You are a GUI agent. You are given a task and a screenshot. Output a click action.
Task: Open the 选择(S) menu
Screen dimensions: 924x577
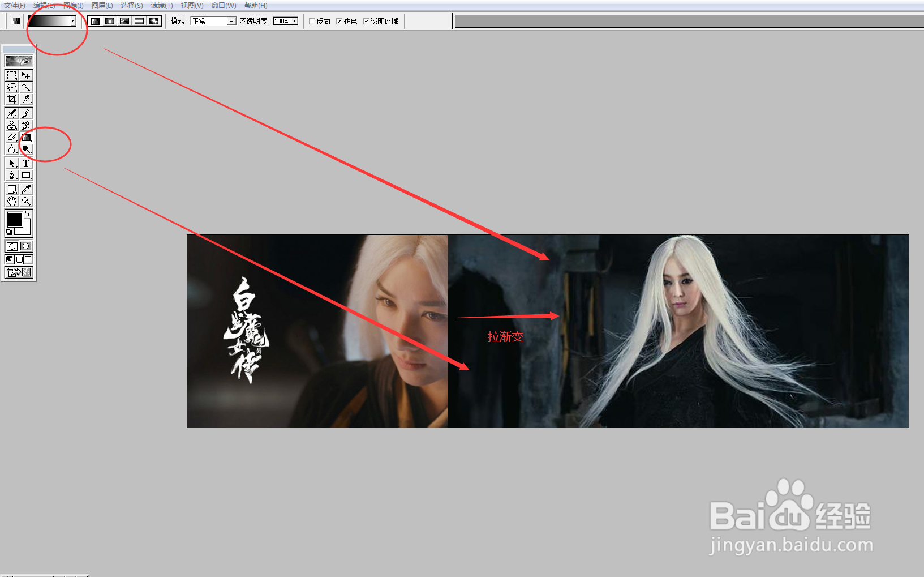click(132, 6)
